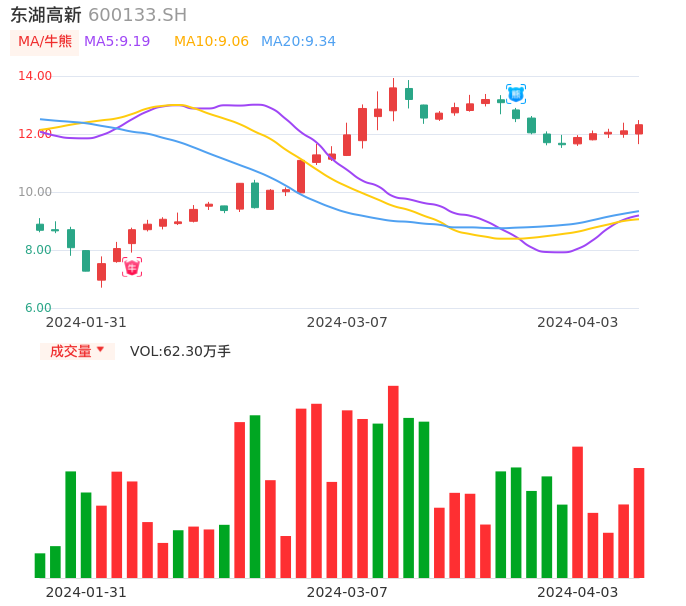Viewport: 686px width, 606px height.
Task: Click the blue bear (熊) signal marker
Action: (515, 94)
